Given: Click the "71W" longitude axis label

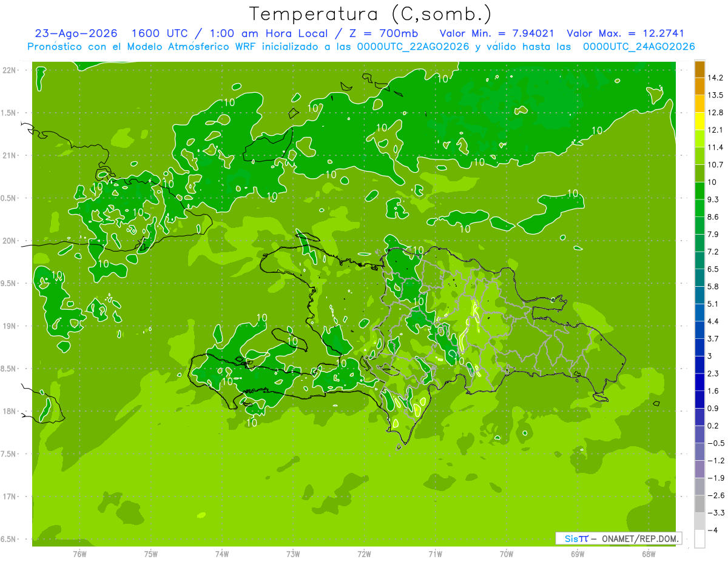Looking at the screenshot, I should (435, 554).
